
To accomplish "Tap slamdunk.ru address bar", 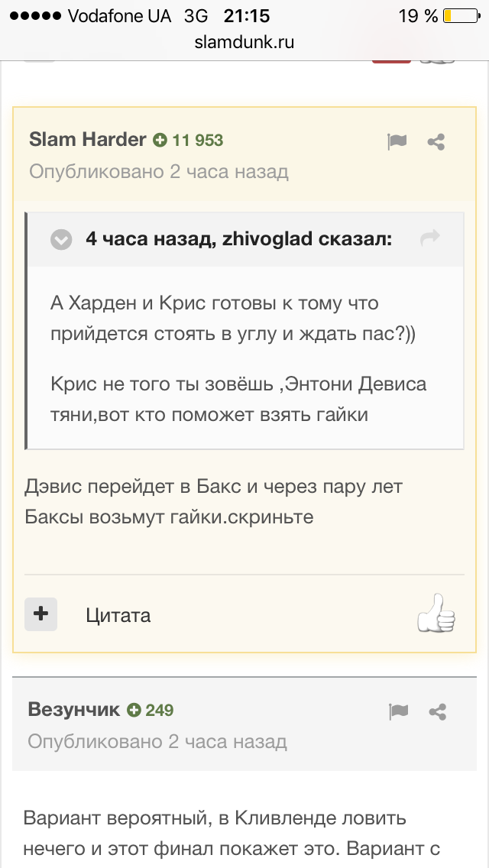I will [x=244, y=43].
